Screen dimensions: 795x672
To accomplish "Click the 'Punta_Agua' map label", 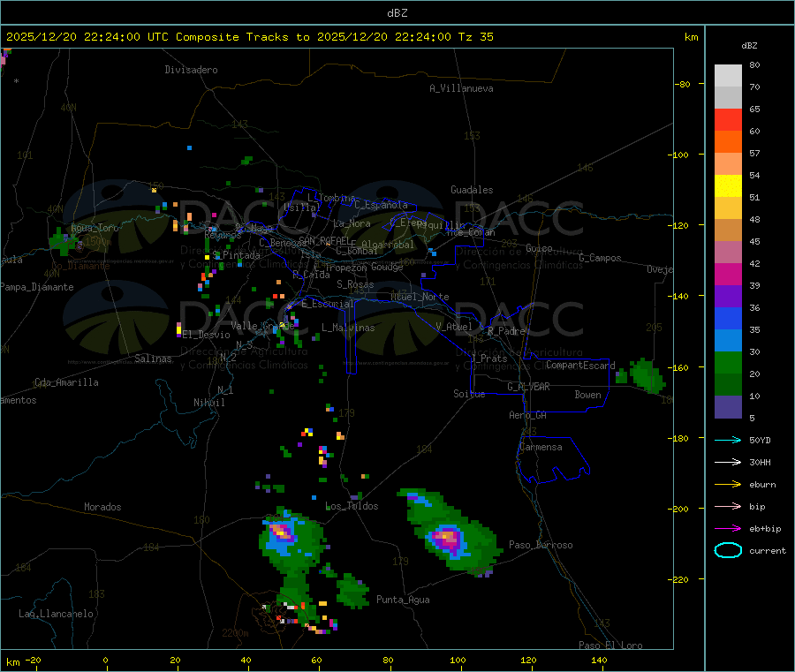I will pyautogui.click(x=403, y=600).
